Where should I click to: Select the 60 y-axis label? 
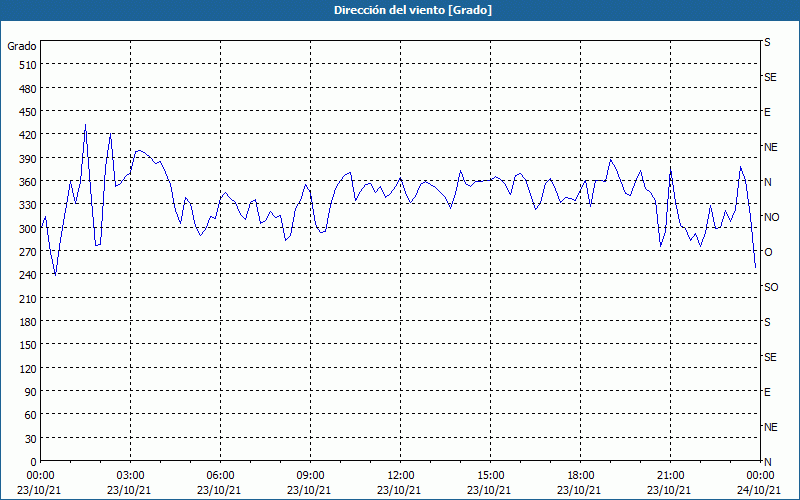(31, 415)
